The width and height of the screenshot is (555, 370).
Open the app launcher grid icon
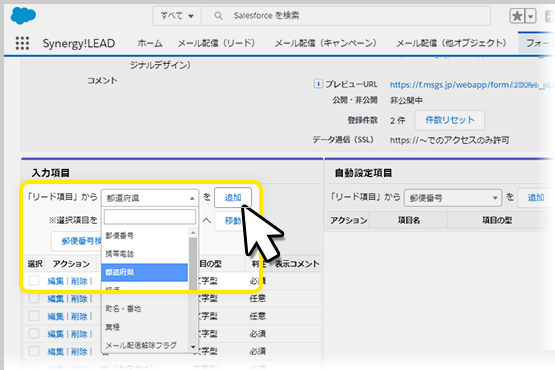(22, 43)
